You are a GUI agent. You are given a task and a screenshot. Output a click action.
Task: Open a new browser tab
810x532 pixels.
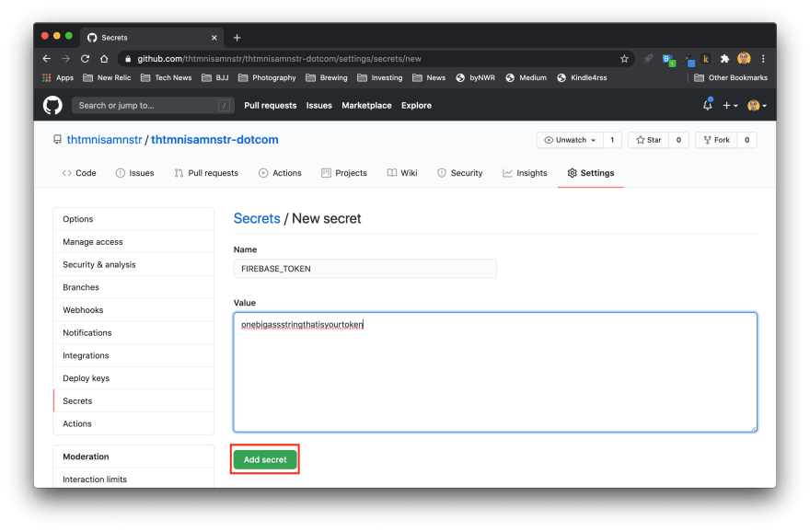[237, 38]
